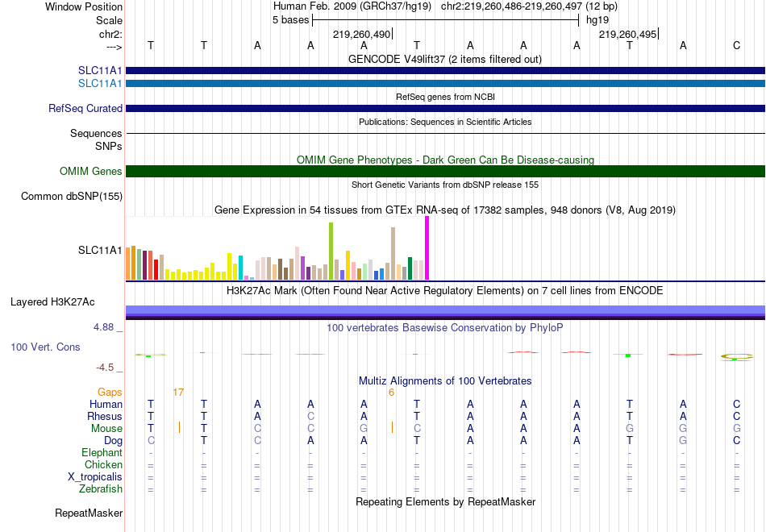Select the SNPs track label
Viewport: 766px width, 532px height.
[109, 146]
